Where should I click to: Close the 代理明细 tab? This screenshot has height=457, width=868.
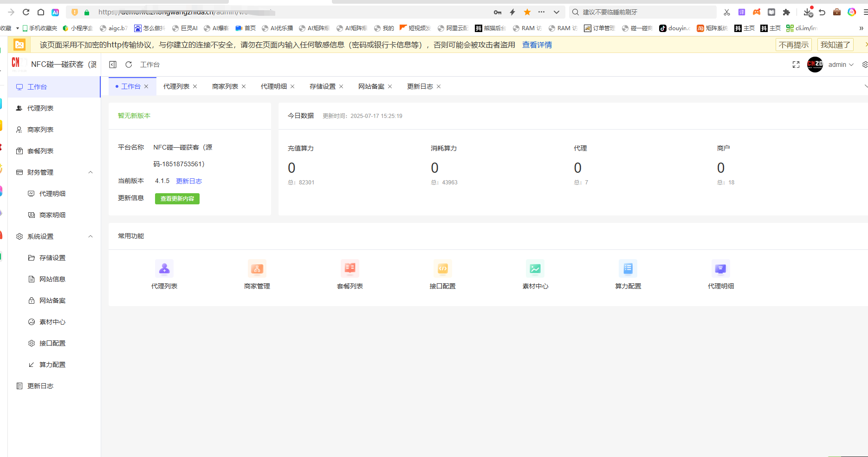point(292,86)
